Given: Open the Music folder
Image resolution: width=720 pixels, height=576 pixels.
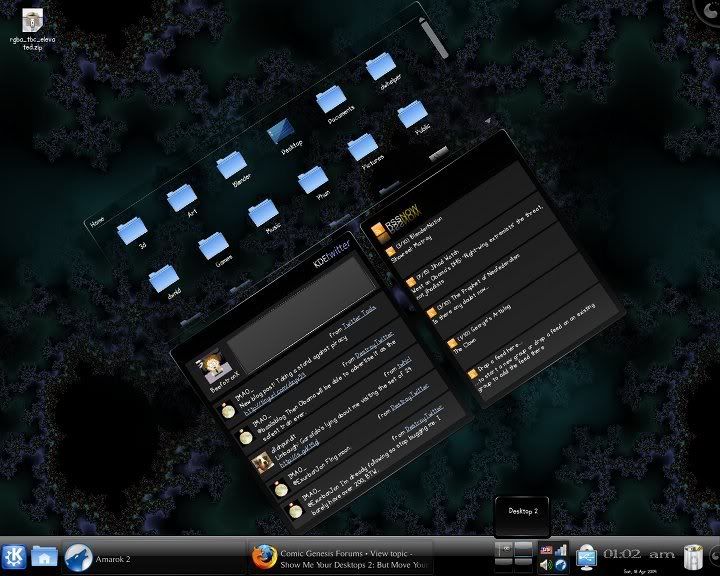Looking at the screenshot, I should click(262, 212).
